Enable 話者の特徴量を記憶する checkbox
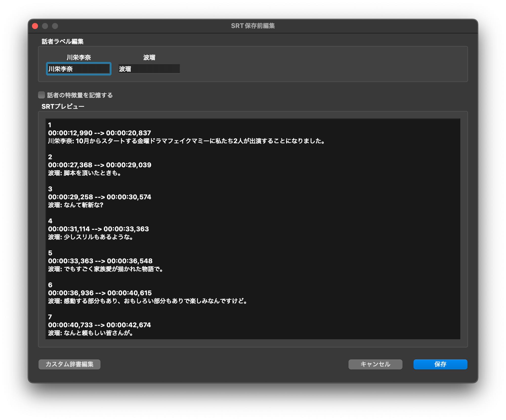Screen dimensions: 506x420 click(x=41, y=95)
